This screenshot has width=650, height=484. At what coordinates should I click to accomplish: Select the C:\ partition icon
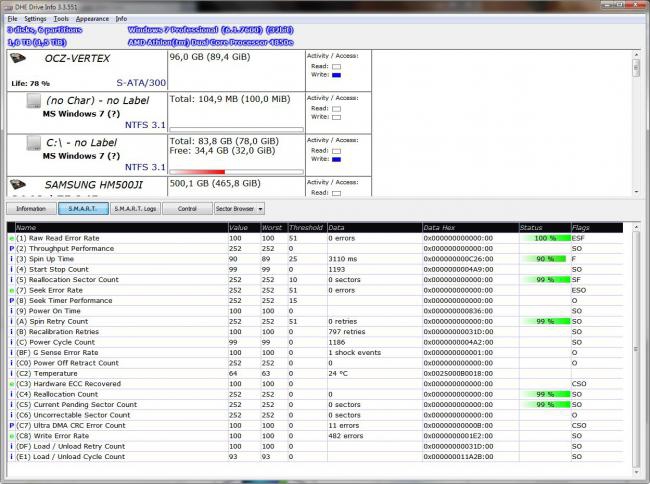tap(34, 143)
